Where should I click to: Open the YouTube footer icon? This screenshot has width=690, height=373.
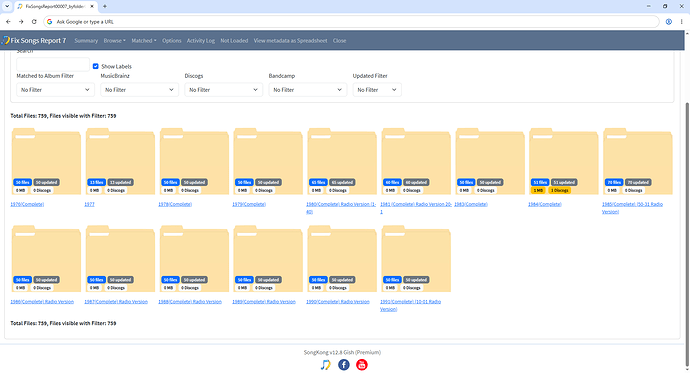click(362, 365)
